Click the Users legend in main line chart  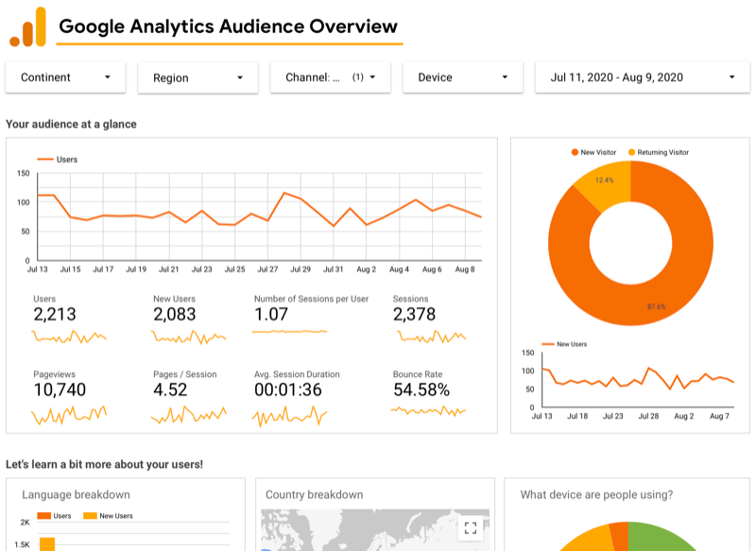[x=58, y=160]
